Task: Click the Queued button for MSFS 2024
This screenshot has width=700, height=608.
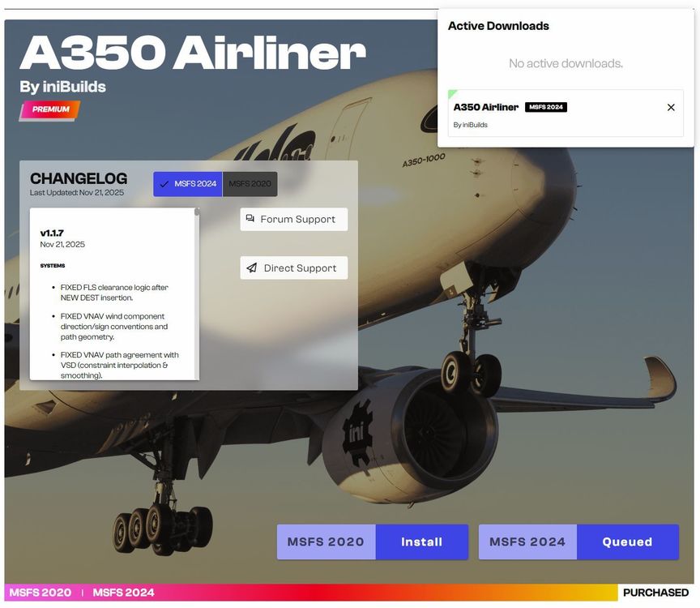Action: pos(627,542)
